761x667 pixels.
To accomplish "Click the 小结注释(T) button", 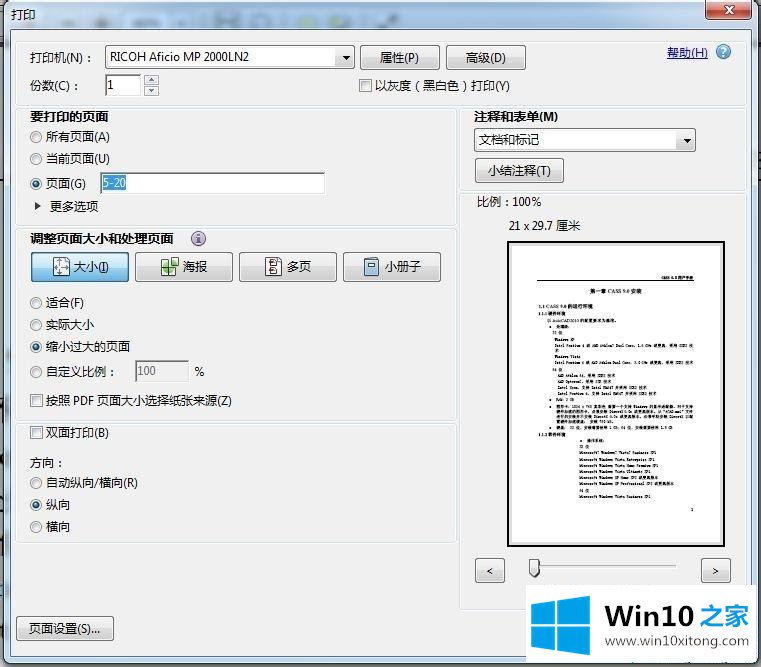I will click(519, 170).
